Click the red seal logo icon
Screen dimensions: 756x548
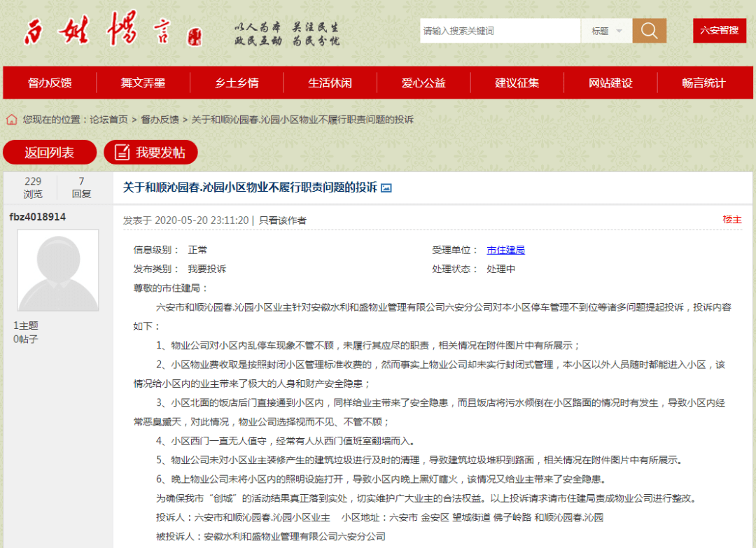(195, 37)
